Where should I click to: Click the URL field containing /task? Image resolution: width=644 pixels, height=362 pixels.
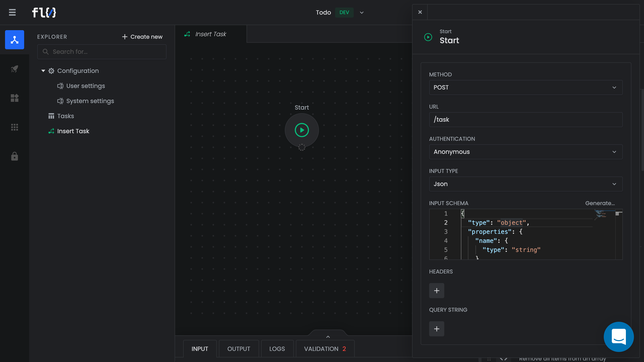coord(526,120)
